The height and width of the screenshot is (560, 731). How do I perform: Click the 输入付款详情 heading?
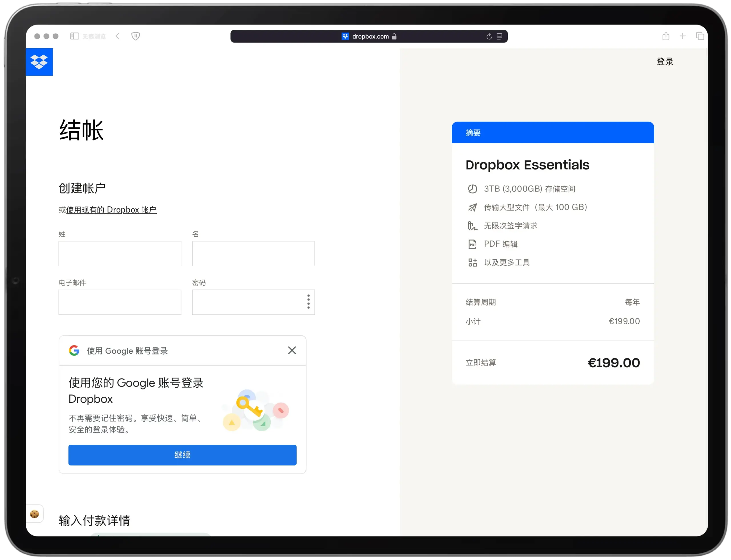coord(95,520)
